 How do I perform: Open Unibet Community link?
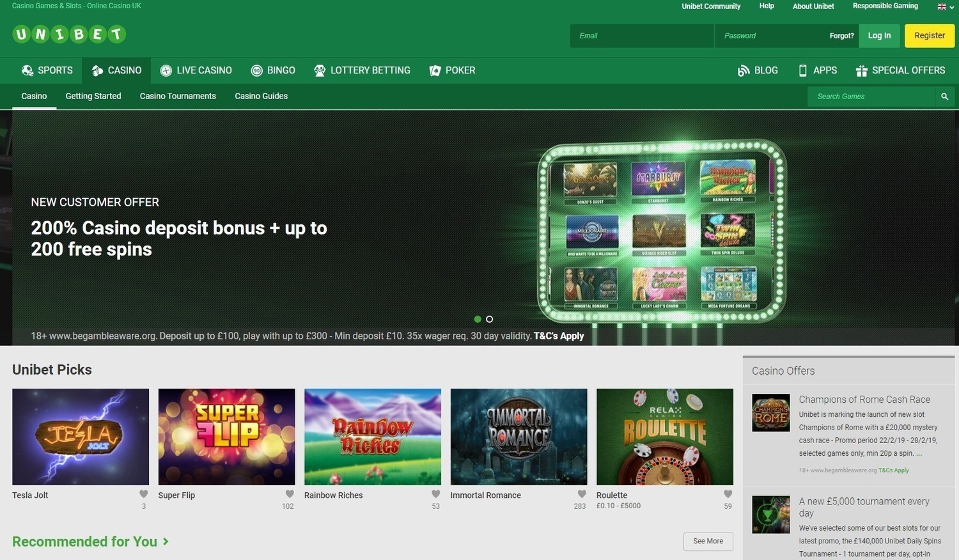(x=711, y=6)
